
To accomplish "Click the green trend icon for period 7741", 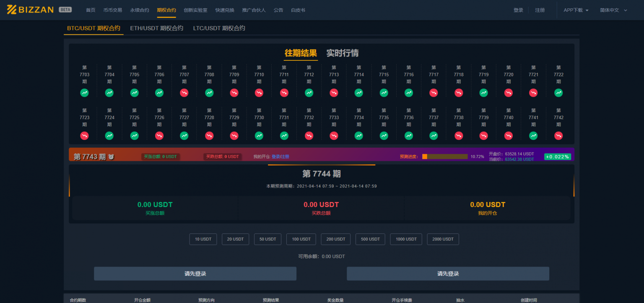I will (533, 136).
